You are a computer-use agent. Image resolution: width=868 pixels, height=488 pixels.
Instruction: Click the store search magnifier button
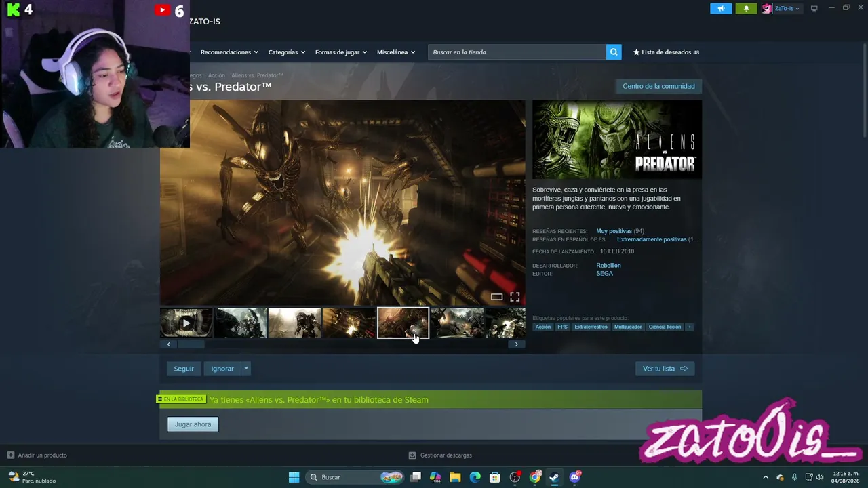click(614, 52)
